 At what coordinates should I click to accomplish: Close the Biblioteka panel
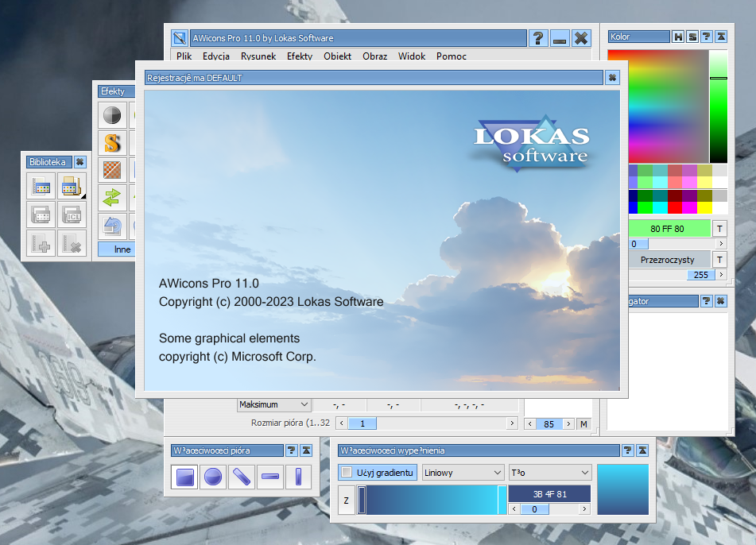pos(80,162)
